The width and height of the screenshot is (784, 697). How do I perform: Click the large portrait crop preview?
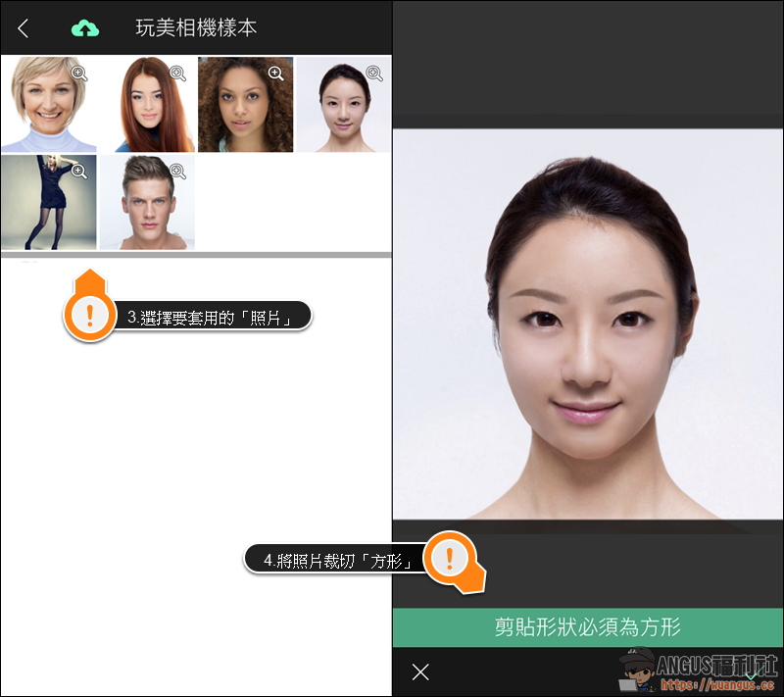click(x=588, y=324)
